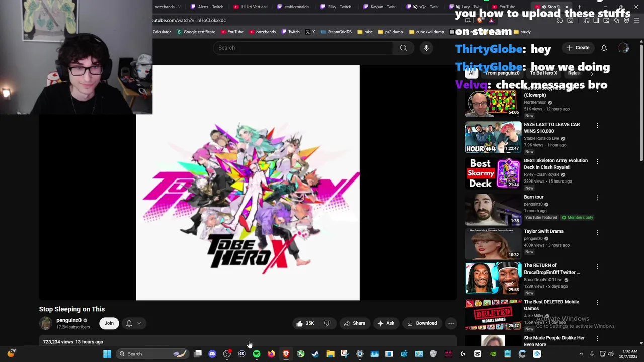Open Discord from the taskbar
This screenshot has height=362, width=644.
[x=212, y=354]
